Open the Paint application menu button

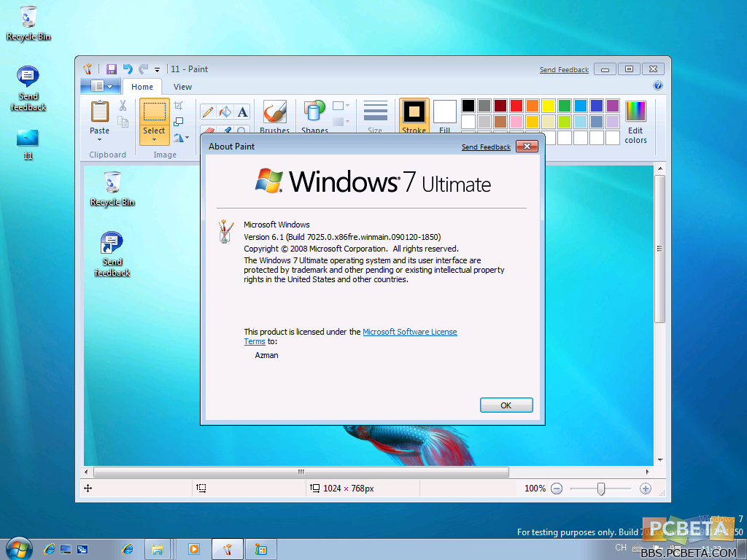101,87
